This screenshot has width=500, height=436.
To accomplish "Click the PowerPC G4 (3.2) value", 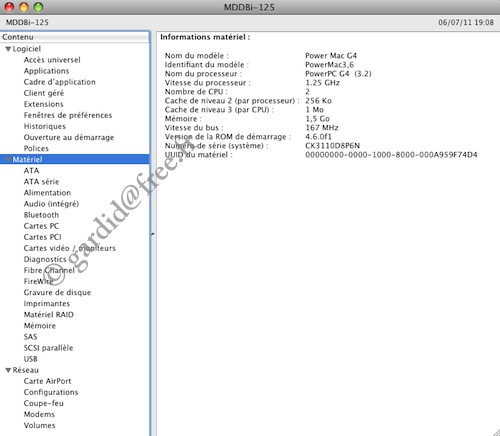I will [x=338, y=74].
